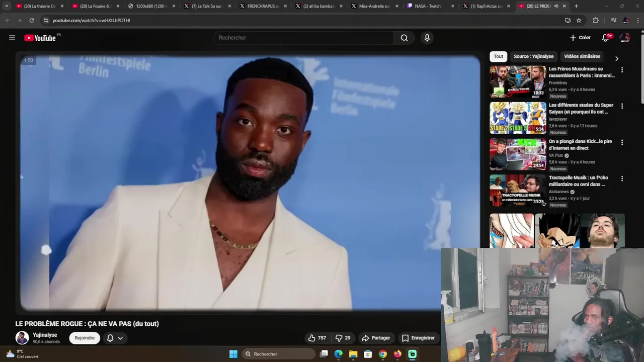The height and width of the screenshot is (362, 644).
Task: Select the Source : Yajinalyse chip
Action: coord(533,56)
